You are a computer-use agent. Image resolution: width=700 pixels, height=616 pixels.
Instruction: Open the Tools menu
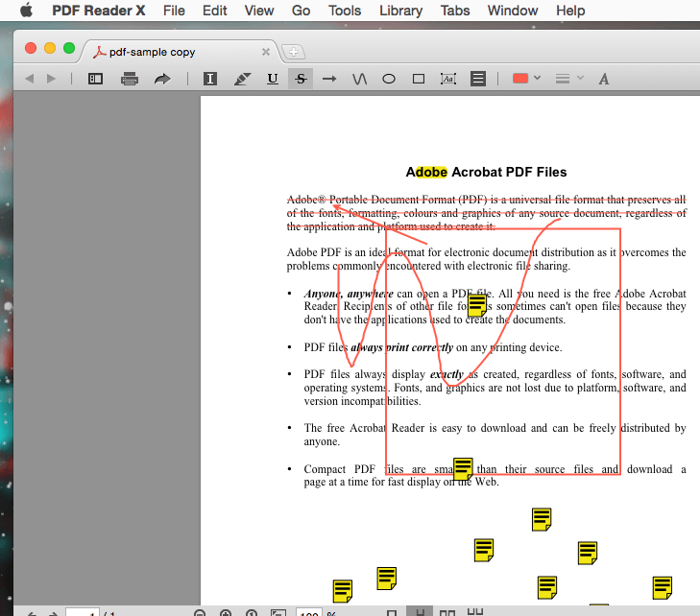pyautogui.click(x=345, y=11)
